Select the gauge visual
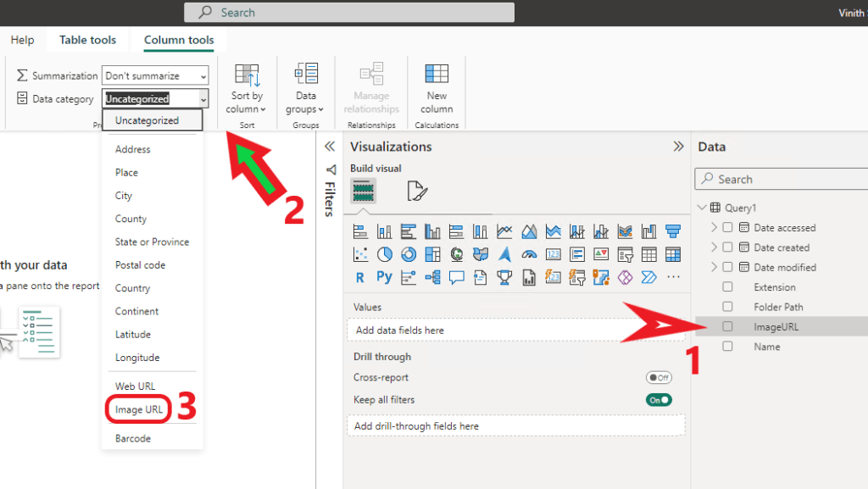 (529, 254)
